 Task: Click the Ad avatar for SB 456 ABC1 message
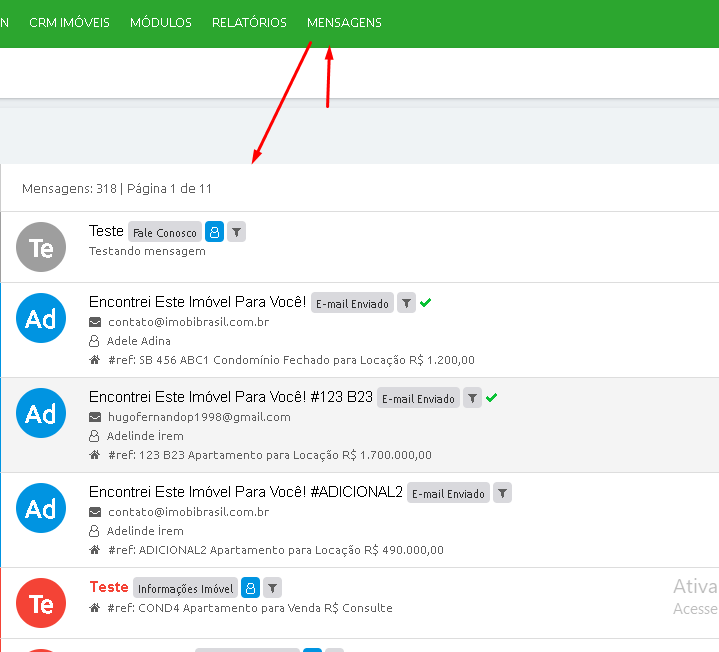click(41, 318)
